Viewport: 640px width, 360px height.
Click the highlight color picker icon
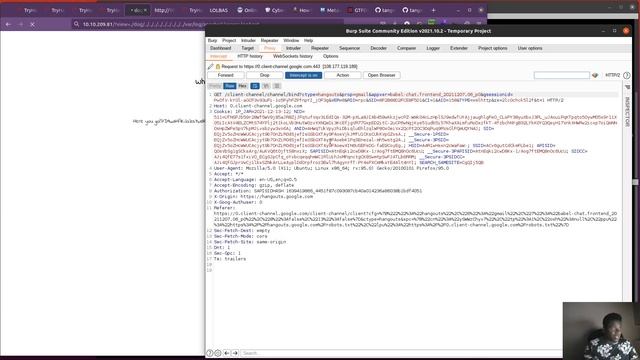click(595, 75)
